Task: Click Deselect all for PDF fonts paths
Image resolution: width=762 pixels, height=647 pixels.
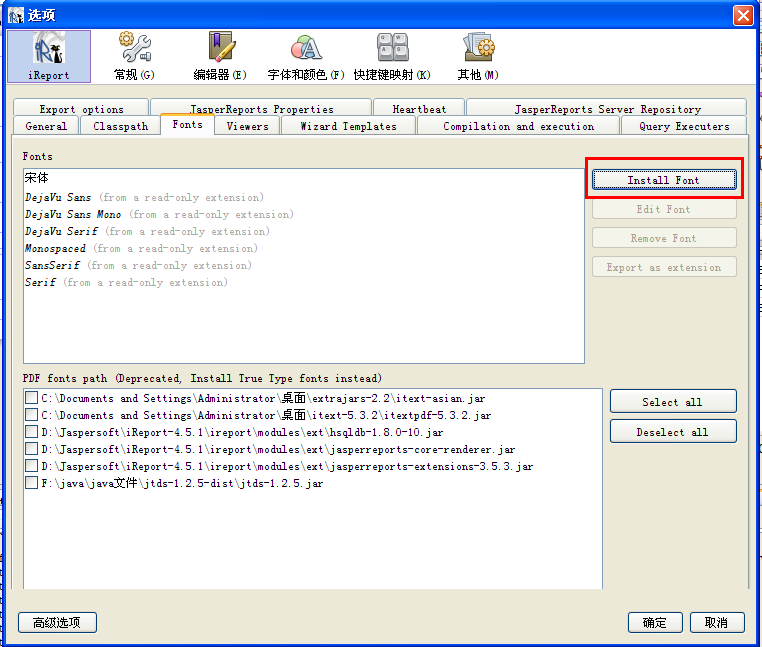Action: coord(673,432)
